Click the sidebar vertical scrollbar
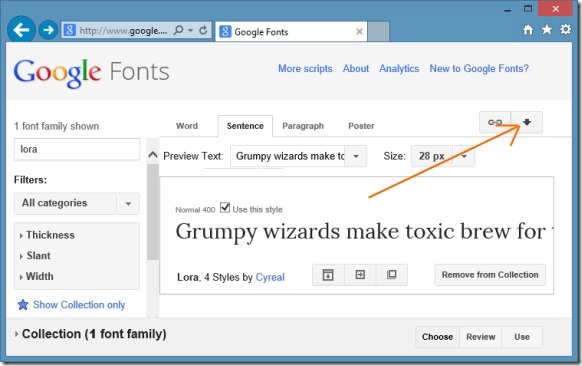This screenshot has height=366, width=582. point(153,212)
